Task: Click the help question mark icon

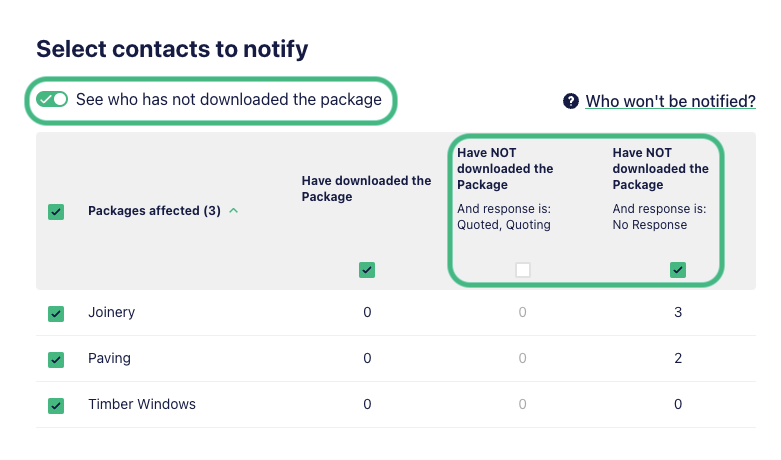Action: point(571,101)
